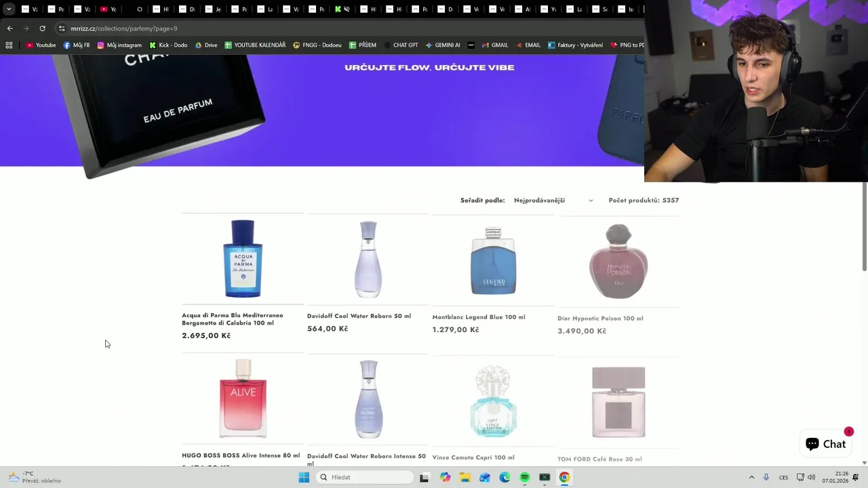Open the volume control in tray

coord(812,477)
